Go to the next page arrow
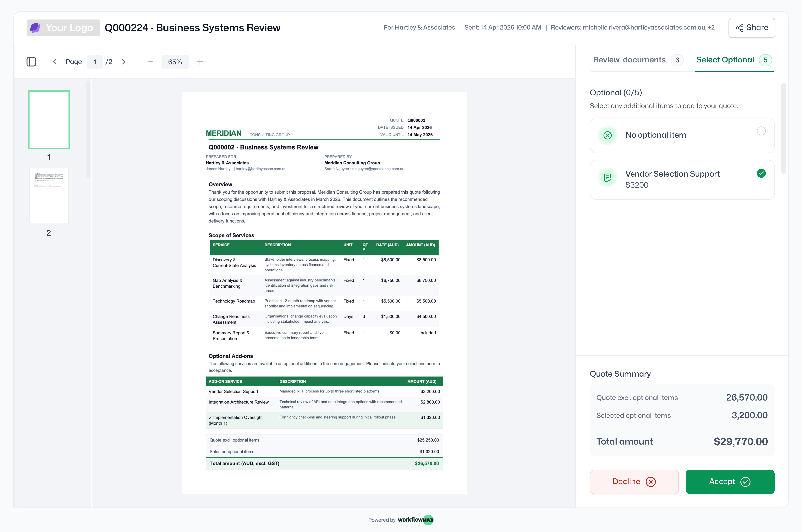This screenshot has height=532, width=802. [124, 62]
